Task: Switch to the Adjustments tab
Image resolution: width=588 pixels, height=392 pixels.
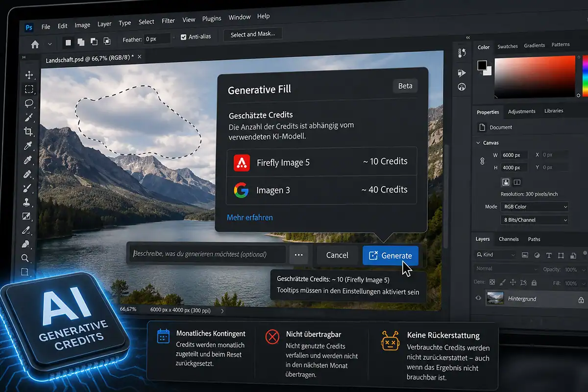Action: [521, 111]
